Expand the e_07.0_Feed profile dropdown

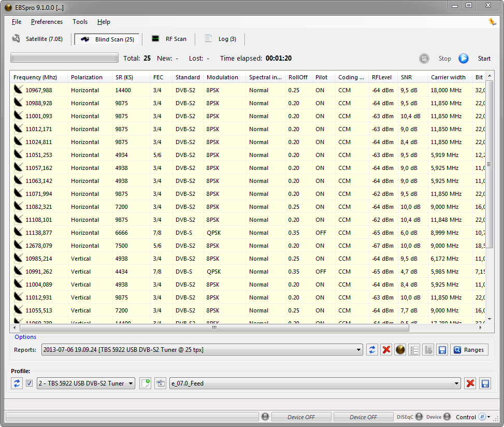456,383
